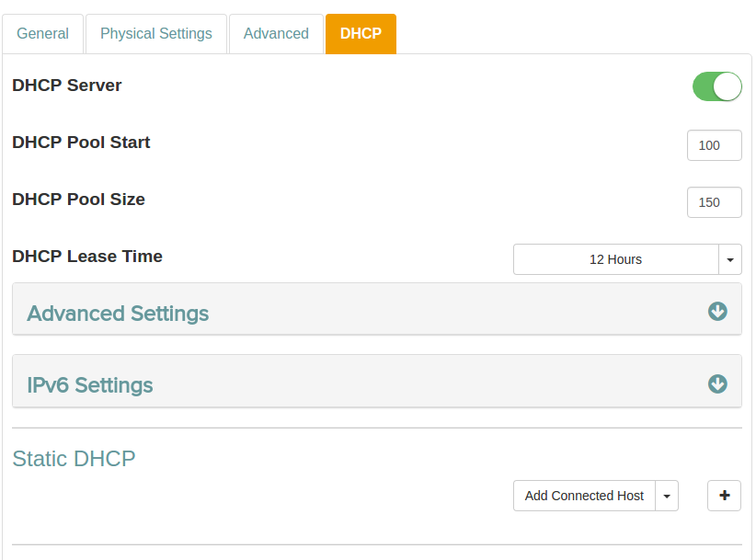Expand the Advanced Settings panel heading
The width and height of the screenshot is (756, 560).
click(119, 314)
